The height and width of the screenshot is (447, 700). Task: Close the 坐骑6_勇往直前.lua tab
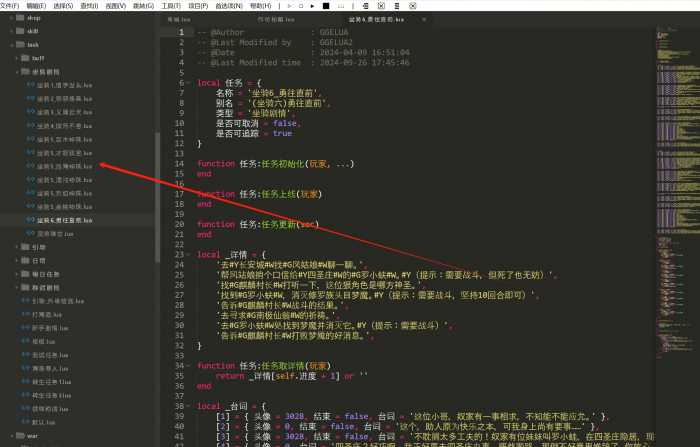[x=421, y=18]
